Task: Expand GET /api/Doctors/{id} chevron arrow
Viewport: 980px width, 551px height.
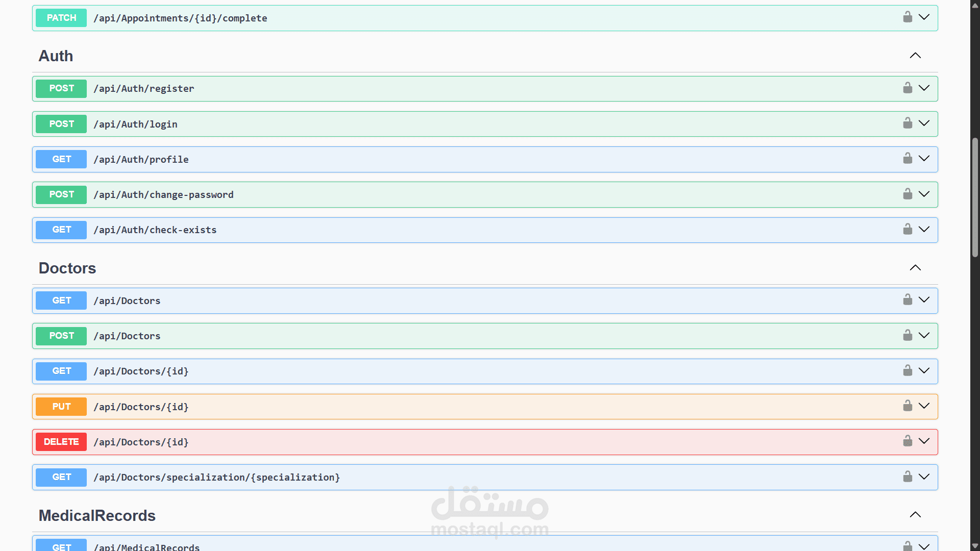Action: [924, 371]
